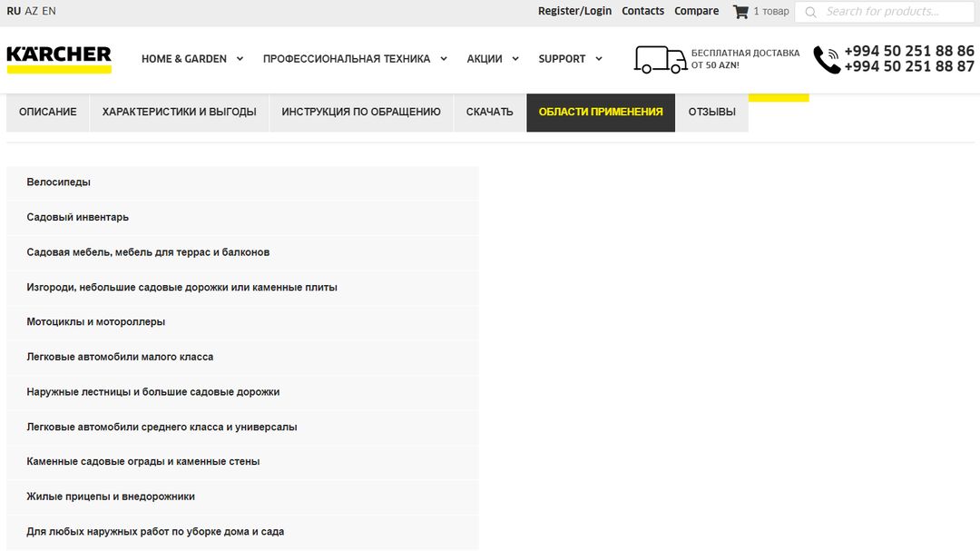The image size is (980, 551).
Task: Open Compare link
Action: click(x=696, y=11)
